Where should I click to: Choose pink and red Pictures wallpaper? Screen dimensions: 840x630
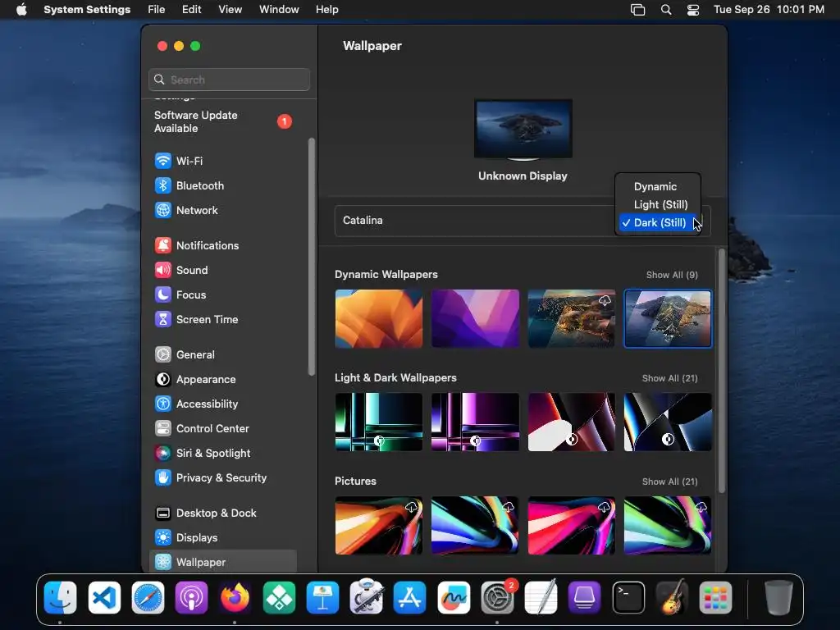pos(572,526)
